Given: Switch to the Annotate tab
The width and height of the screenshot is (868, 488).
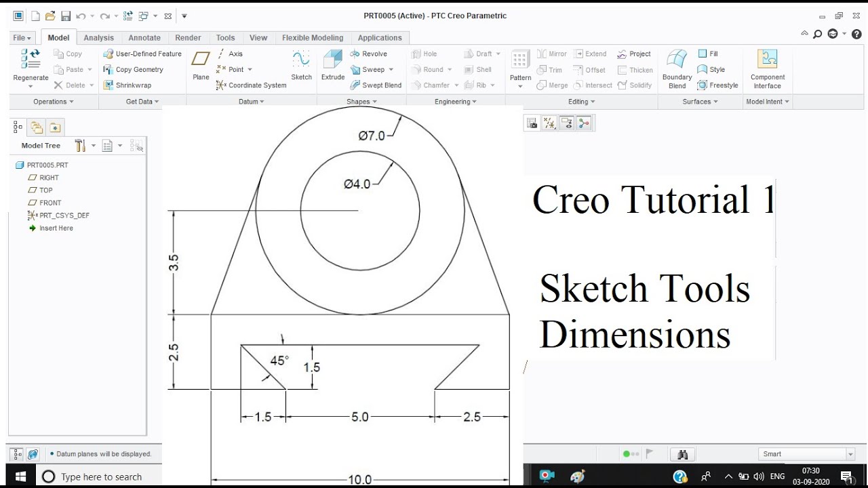Looking at the screenshot, I should pyautogui.click(x=144, y=38).
